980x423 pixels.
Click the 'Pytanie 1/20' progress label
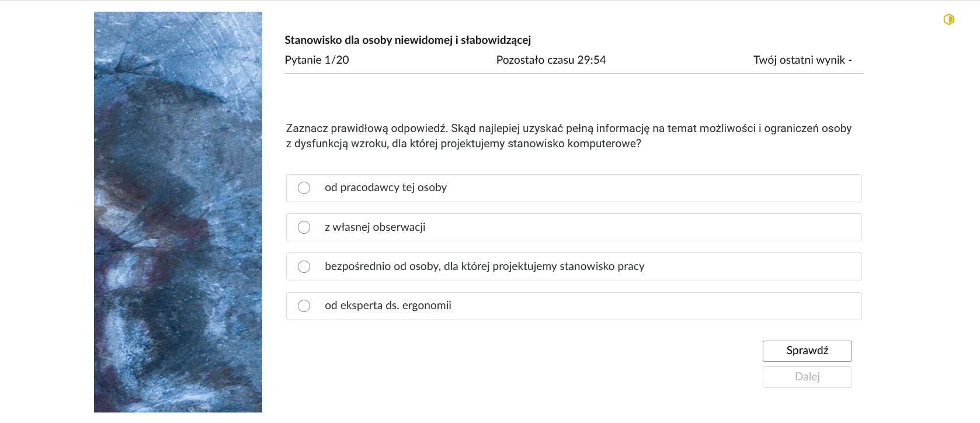coord(316,60)
